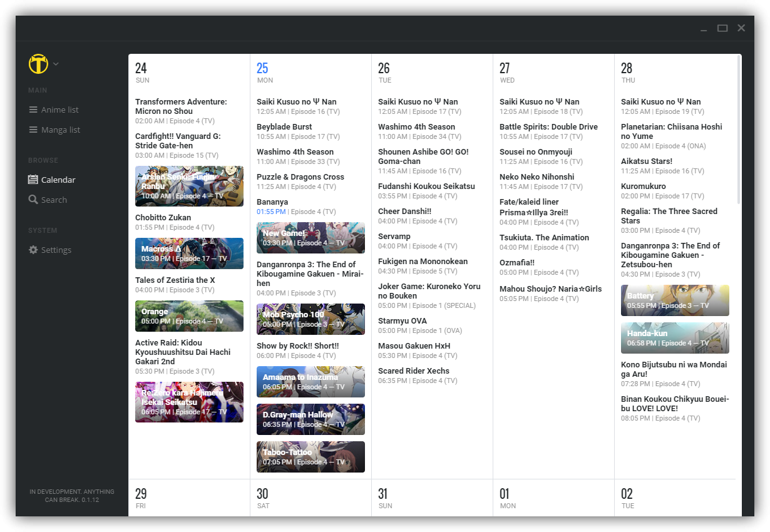
Task: Open Anime list in the sidebar
Action: point(54,110)
